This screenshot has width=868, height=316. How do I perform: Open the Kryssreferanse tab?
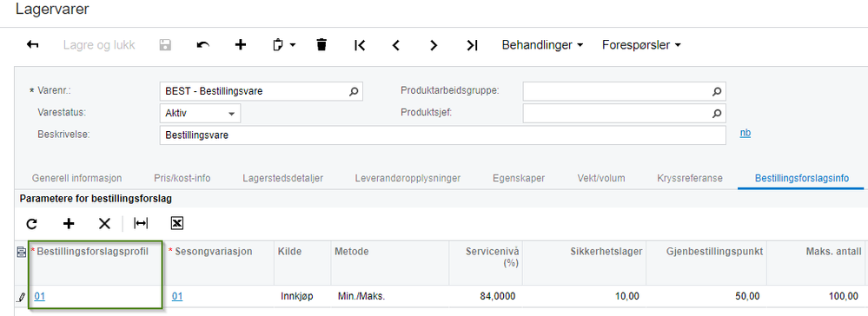pyautogui.click(x=690, y=178)
